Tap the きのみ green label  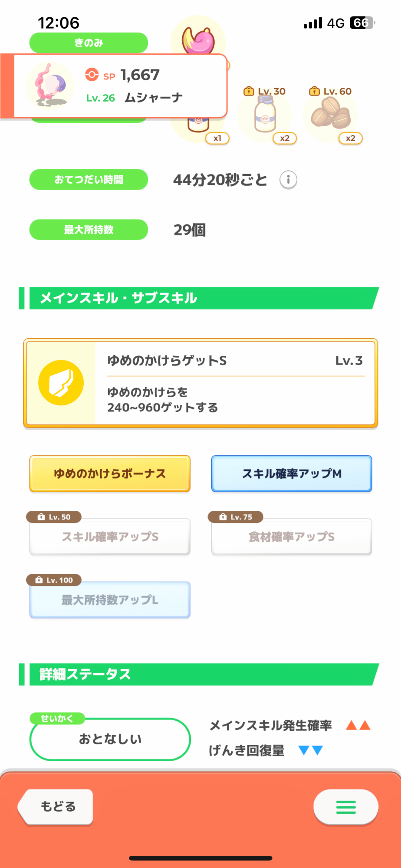(89, 43)
